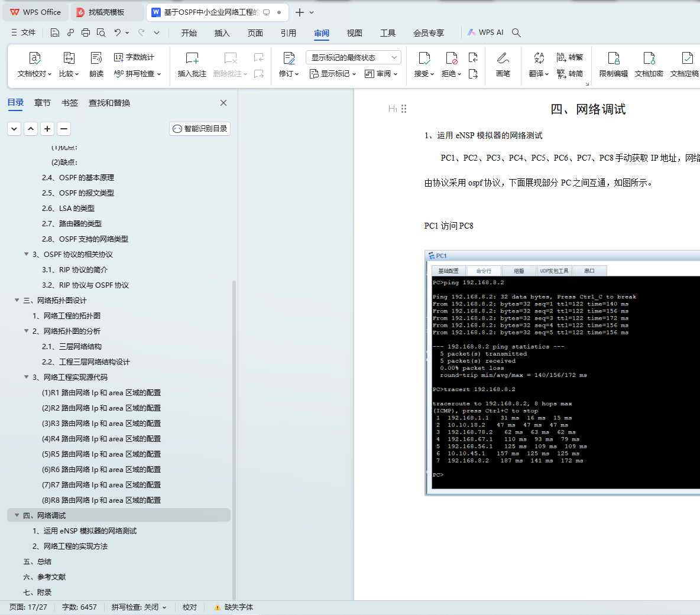Go to (5)R5 路由网络 Ip 和 area 区域的配置

(101, 454)
